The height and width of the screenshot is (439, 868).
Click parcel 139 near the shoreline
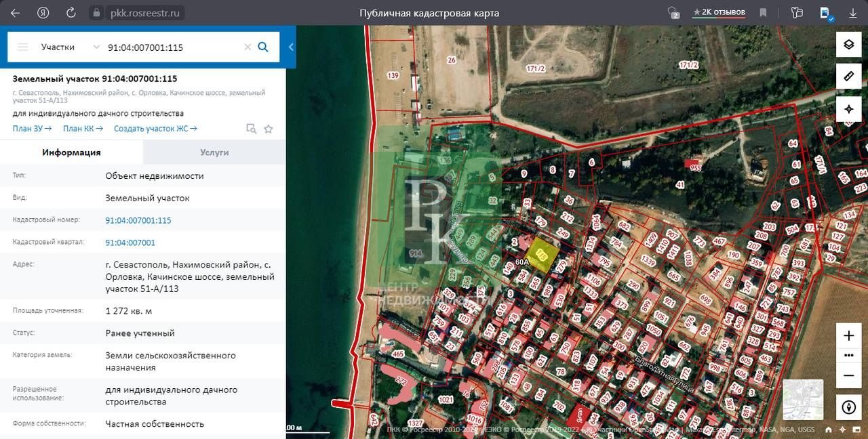(393, 75)
